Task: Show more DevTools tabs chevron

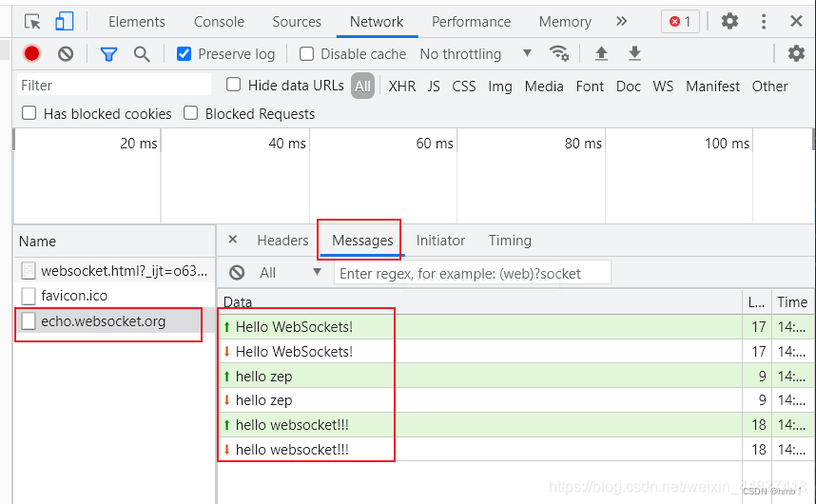Action: click(x=621, y=22)
